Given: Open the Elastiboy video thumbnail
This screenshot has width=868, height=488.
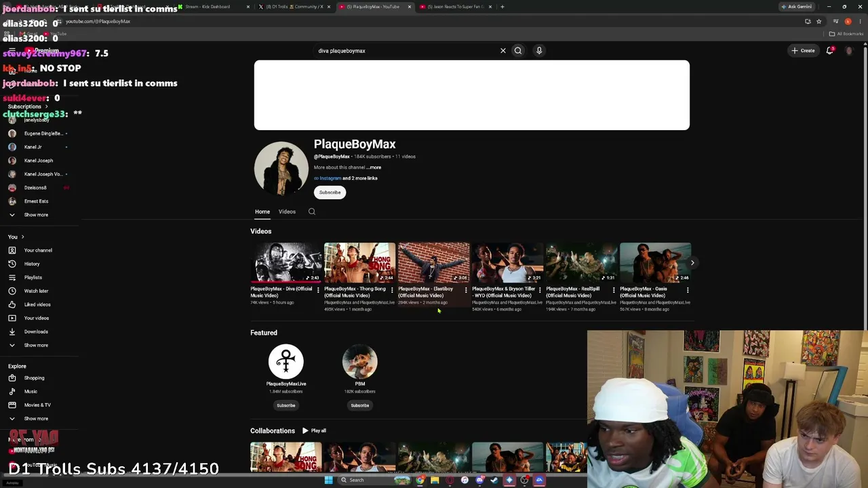Looking at the screenshot, I should click(434, 262).
